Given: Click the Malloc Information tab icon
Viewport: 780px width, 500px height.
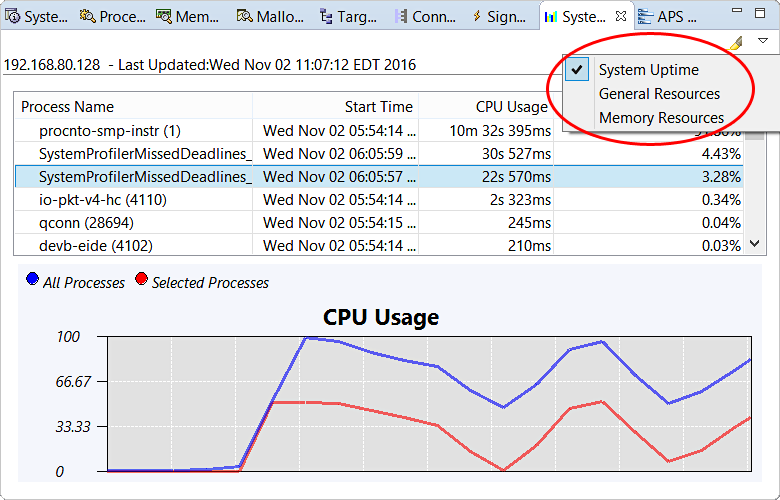Looking at the screenshot, I should (x=247, y=17).
